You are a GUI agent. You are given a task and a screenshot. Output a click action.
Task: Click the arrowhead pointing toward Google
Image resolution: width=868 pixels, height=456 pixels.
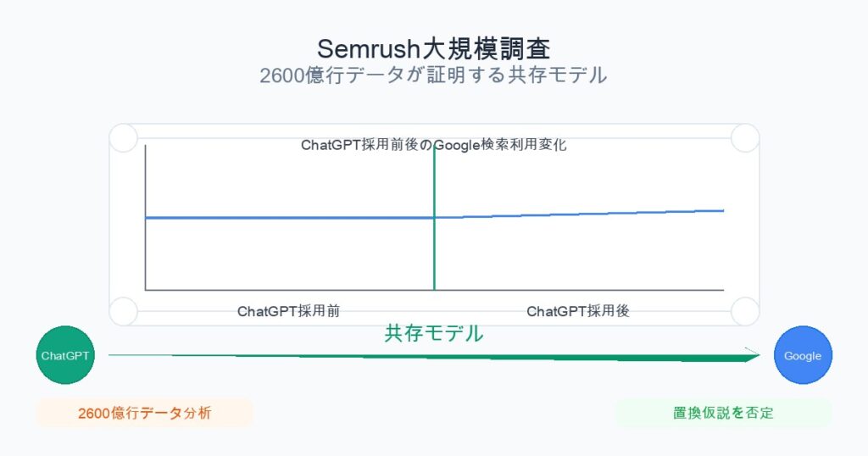coord(751,356)
